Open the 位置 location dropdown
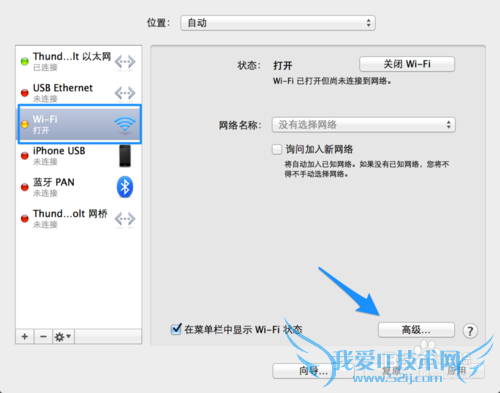 (x=278, y=23)
